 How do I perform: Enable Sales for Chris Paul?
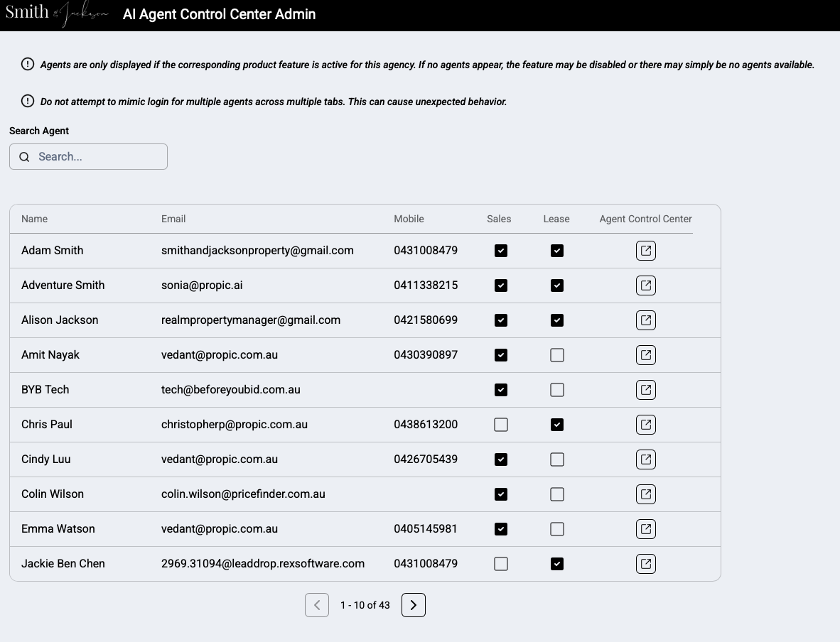pos(501,424)
